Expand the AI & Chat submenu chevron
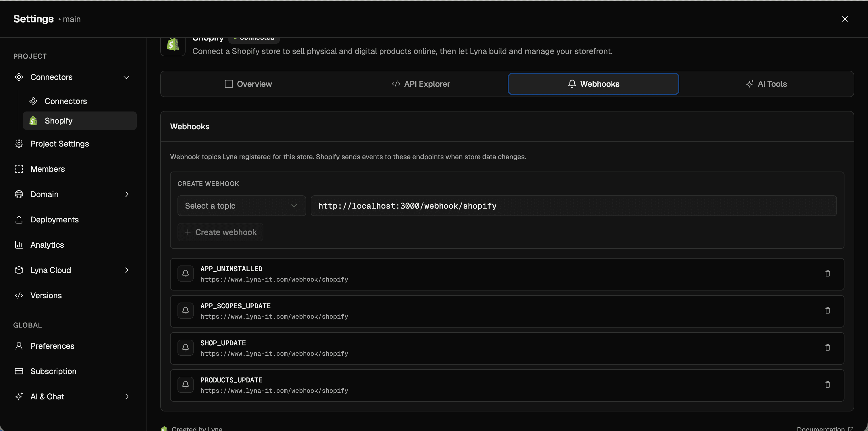The width and height of the screenshot is (868, 431). click(x=127, y=397)
